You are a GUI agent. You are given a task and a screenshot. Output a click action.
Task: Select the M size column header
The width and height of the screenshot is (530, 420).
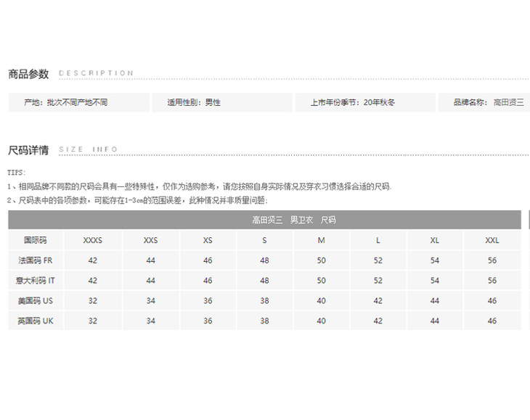(321, 240)
